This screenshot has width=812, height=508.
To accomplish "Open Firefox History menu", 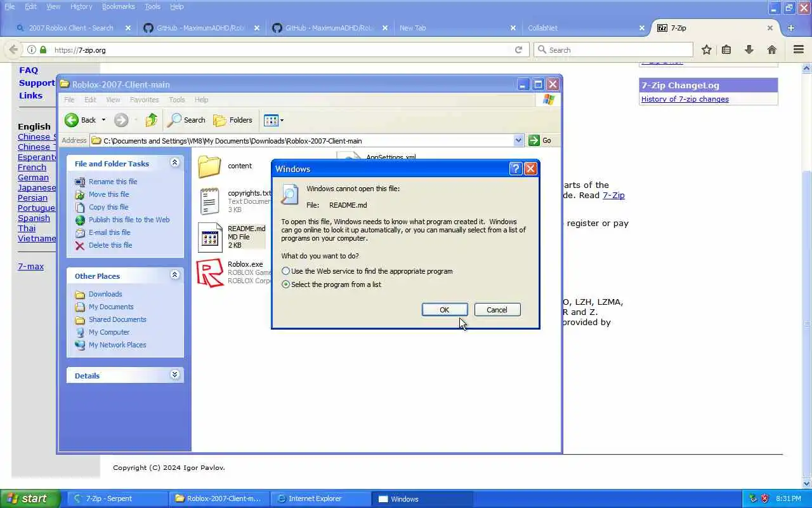I will (x=81, y=6).
